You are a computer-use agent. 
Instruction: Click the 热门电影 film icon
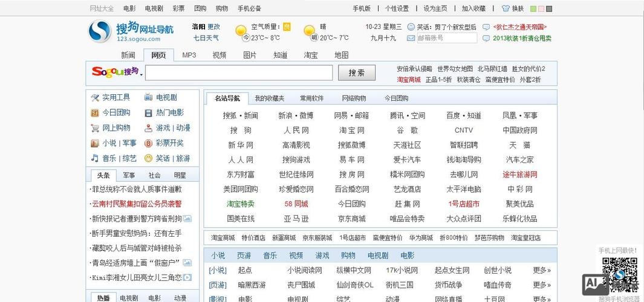[x=148, y=113]
